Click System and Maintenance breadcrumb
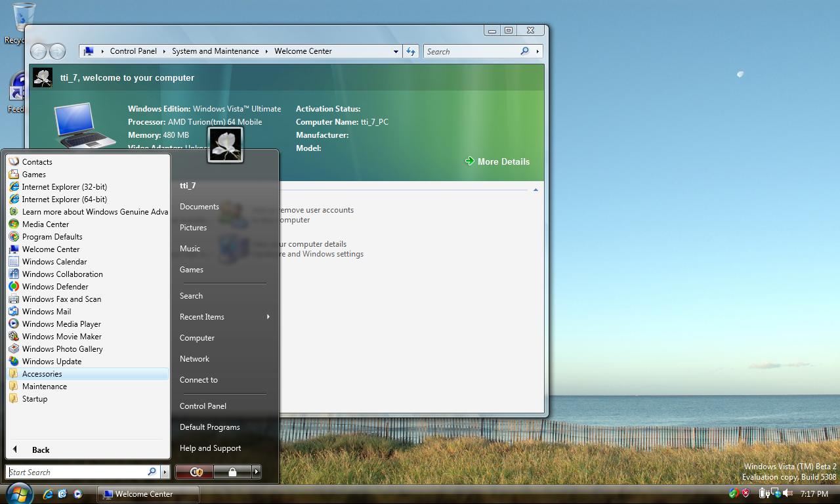This screenshot has width=840, height=504. click(215, 51)
